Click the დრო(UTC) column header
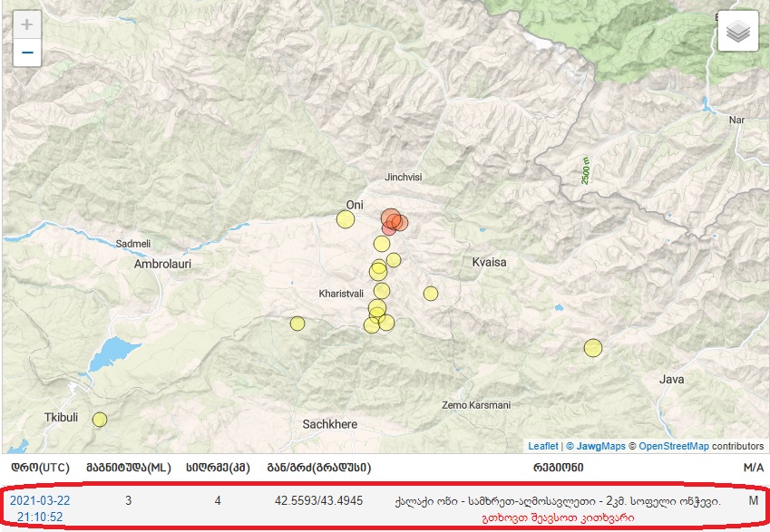This screenshot has width=770, height=532. [41, 468]
